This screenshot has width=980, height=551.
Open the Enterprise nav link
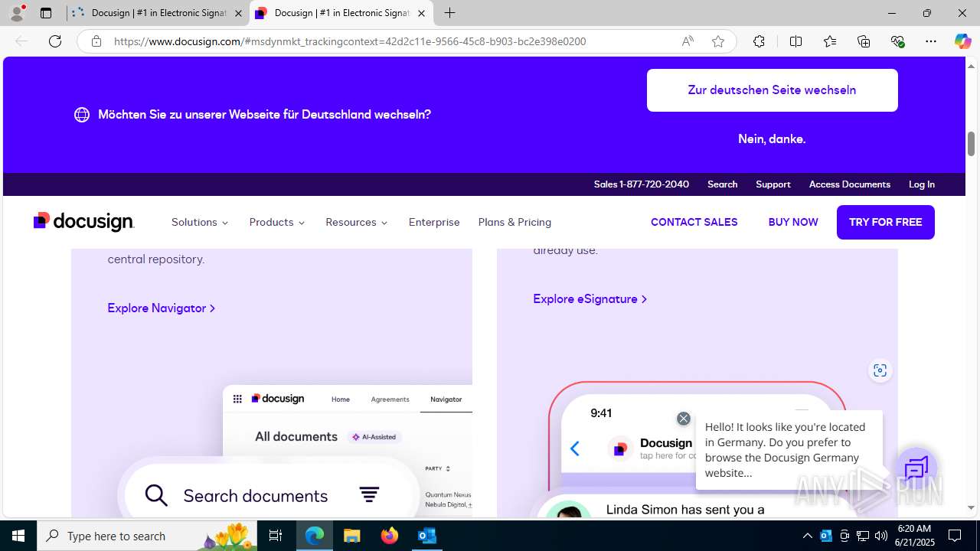[x=434, y=222]
